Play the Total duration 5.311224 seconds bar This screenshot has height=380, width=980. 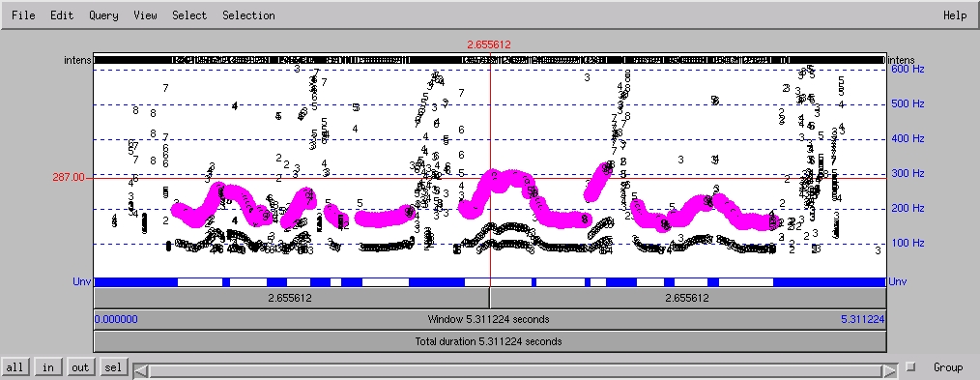(x=489, y=341)
